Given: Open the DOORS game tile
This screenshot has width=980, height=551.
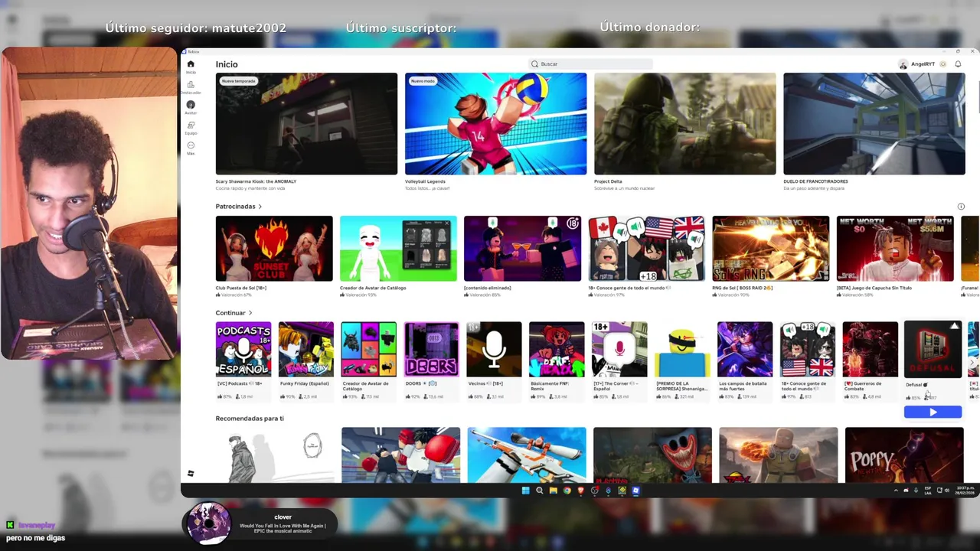Looking at the screenshot, I should point(431,350).
